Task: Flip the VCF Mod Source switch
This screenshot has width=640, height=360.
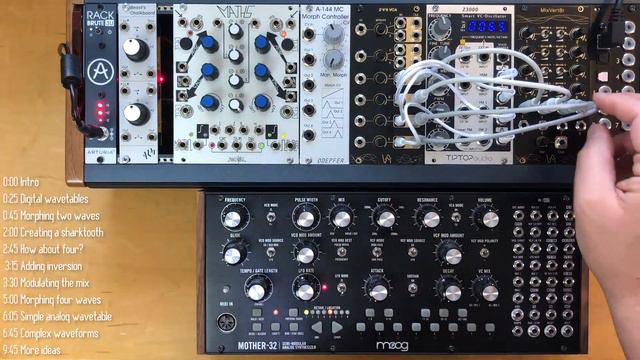Action: [x=413, y=253]
